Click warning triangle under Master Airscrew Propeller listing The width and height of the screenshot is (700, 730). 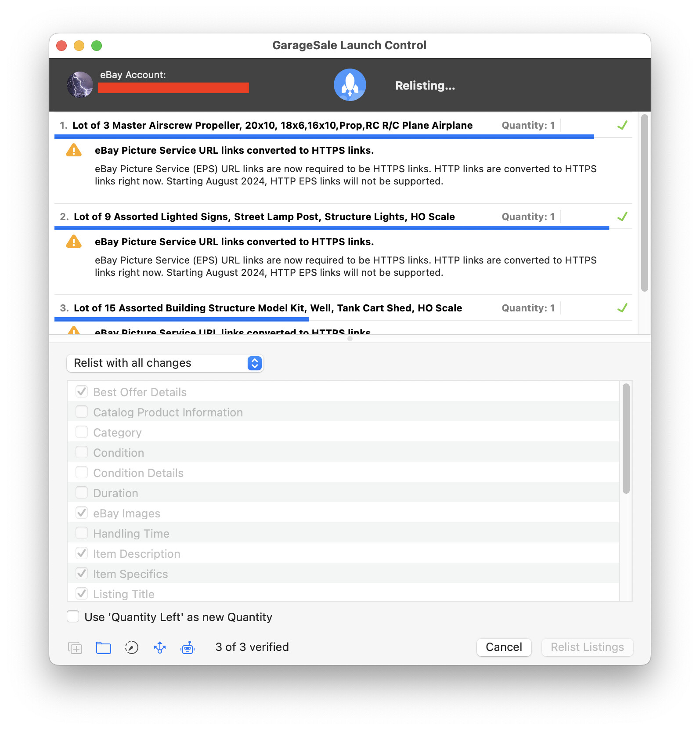[74, 150]
